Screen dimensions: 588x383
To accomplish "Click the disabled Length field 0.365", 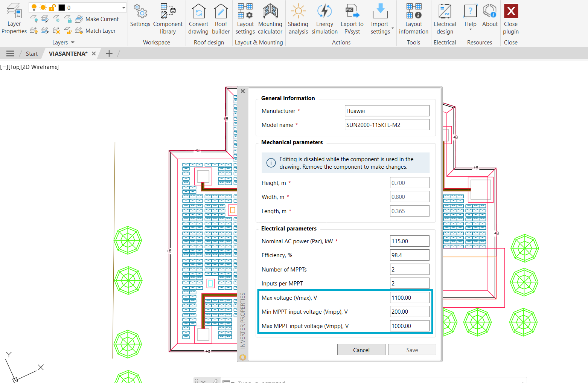I will [x=410, y=211].
